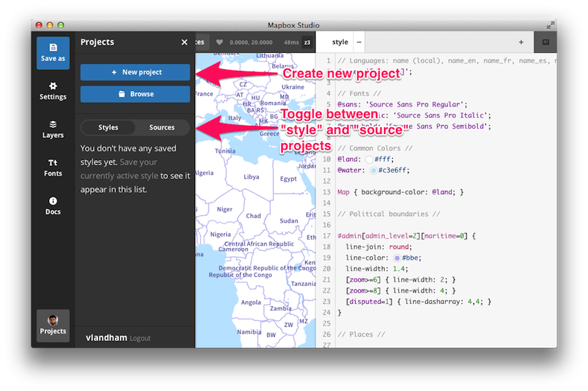
Task: Click the '// Places //' comment line
Action: point(361,334)
